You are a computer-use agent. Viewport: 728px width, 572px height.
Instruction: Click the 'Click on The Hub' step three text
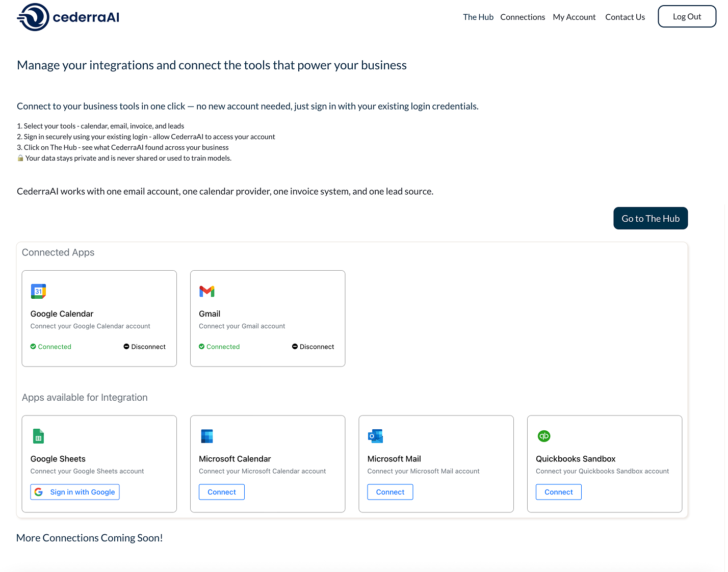pyautogui.click(x=123, y=147)
